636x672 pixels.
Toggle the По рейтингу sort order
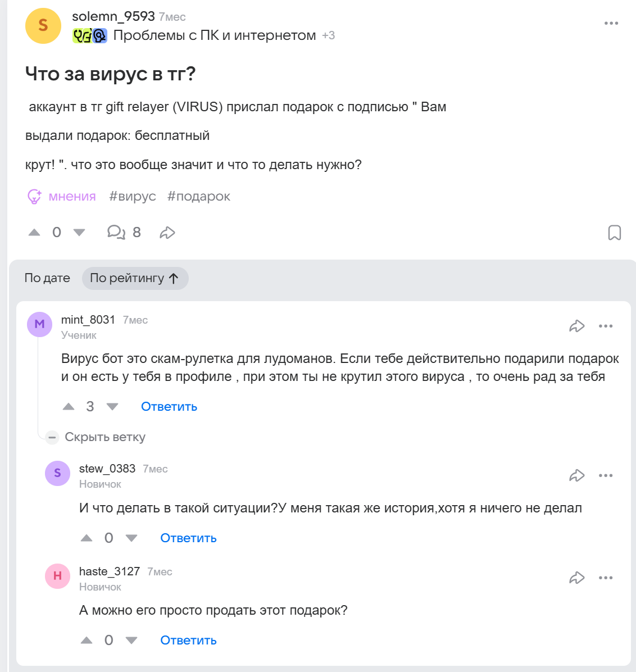click(135, 278)
